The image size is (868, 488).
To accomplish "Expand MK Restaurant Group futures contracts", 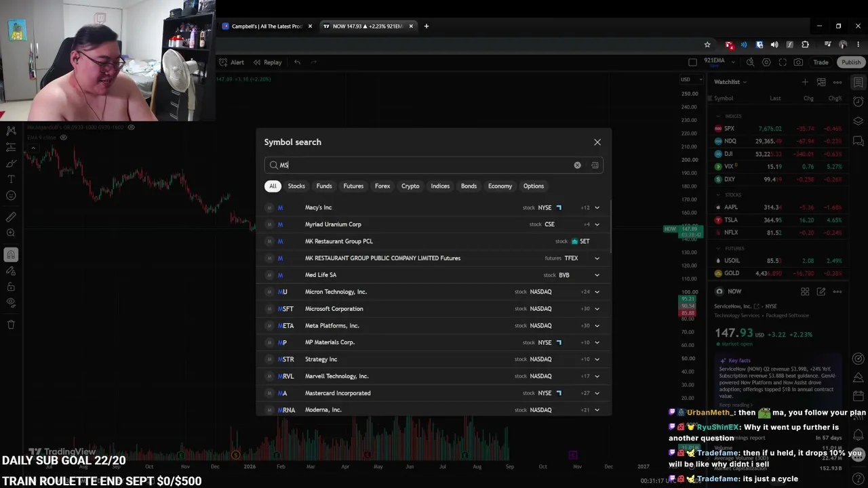I will pyautogui.click(x=597, y=258).
